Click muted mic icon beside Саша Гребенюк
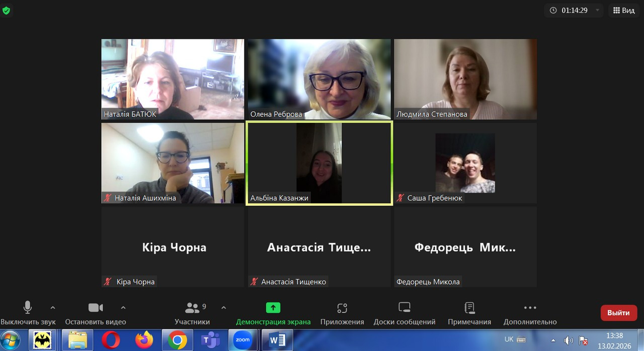644x351 pixels. click(x=400, y=198)
